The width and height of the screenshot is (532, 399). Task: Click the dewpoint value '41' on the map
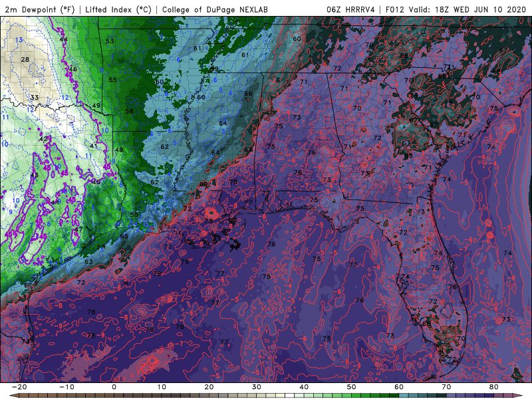[x=94, y=146]
